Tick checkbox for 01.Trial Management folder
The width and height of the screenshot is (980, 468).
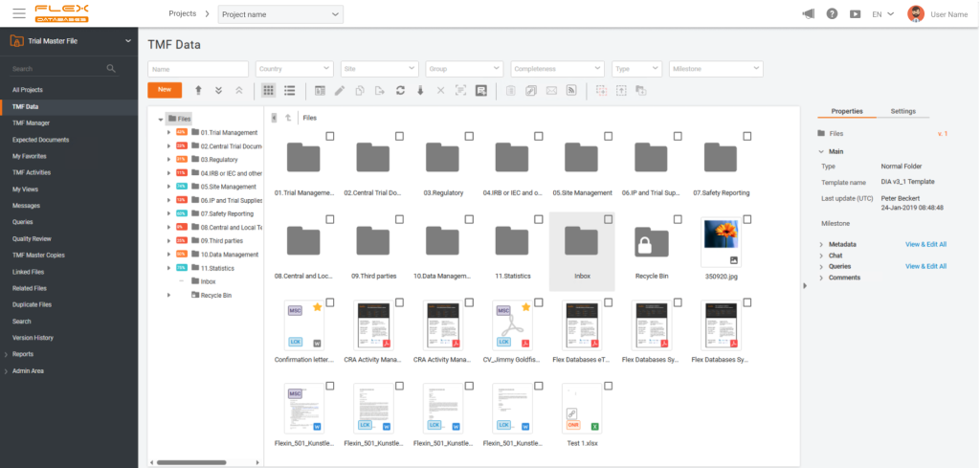330,138
